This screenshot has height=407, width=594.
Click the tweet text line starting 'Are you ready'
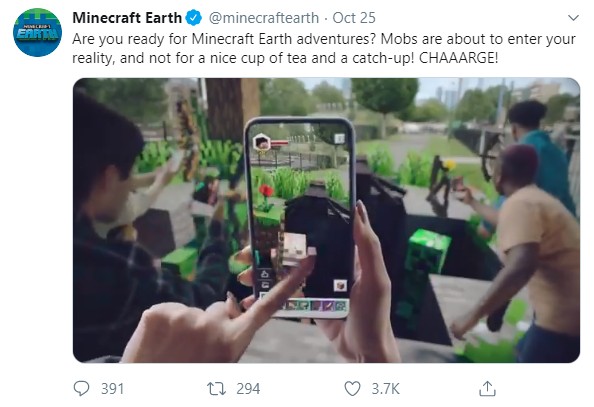coord(324,39)
